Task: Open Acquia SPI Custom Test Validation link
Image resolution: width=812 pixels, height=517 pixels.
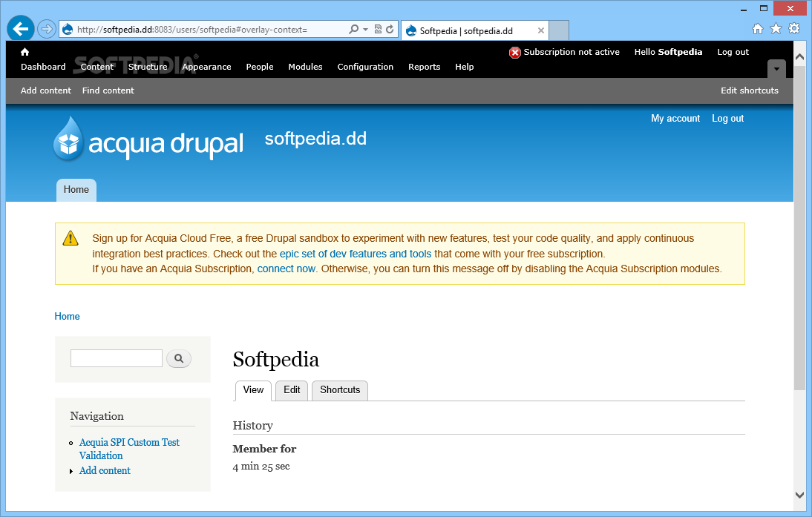Action: tap(129, 449)
